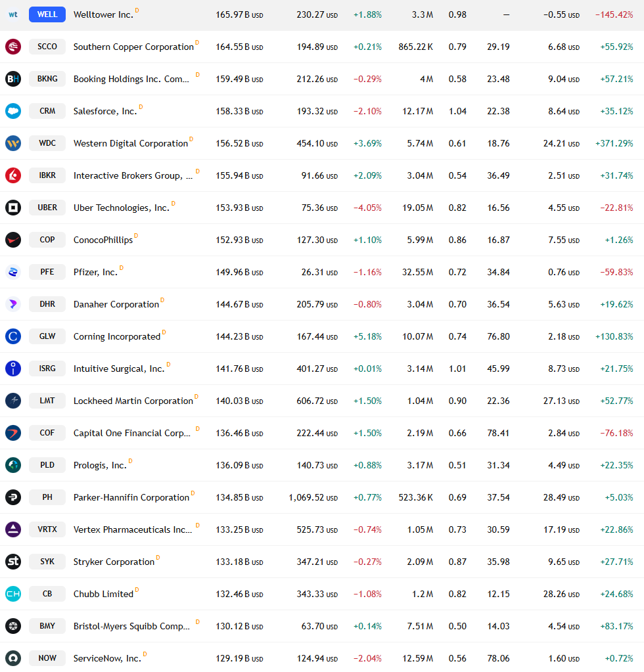
Task: Select the CB ticker button
Action: tap(47, 594)
